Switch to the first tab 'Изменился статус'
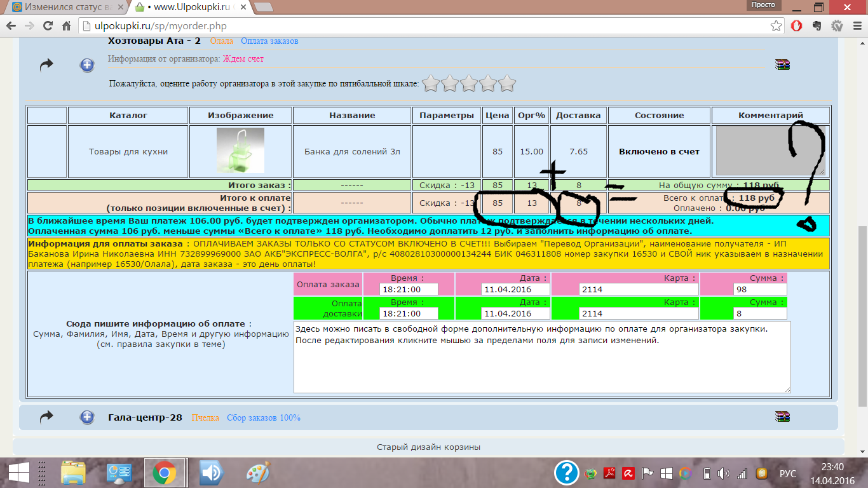This screenshot has height=488, width=868. pos(67,8)
